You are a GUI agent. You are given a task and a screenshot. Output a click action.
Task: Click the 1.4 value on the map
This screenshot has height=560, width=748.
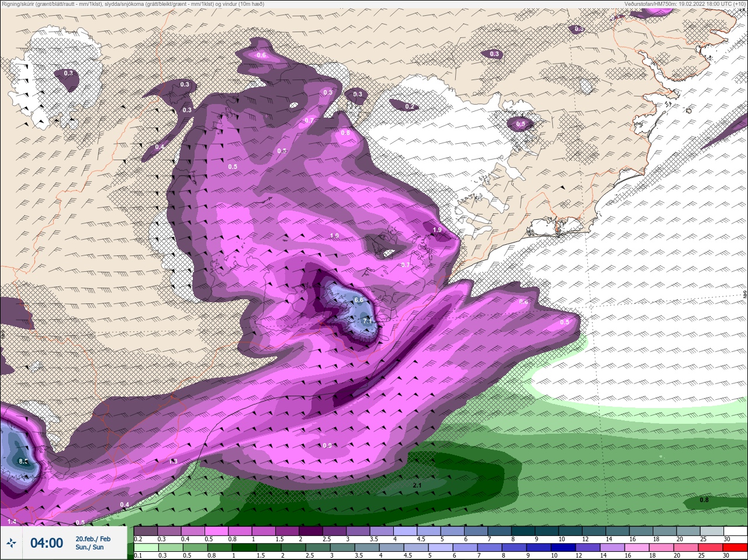pyautogui.click(x=12, y=521)
